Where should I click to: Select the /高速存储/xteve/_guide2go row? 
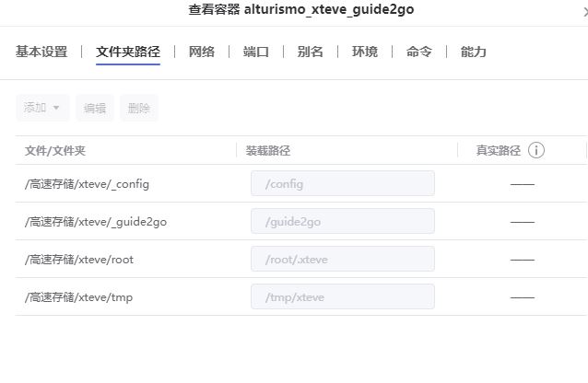[x=96, y=221]
